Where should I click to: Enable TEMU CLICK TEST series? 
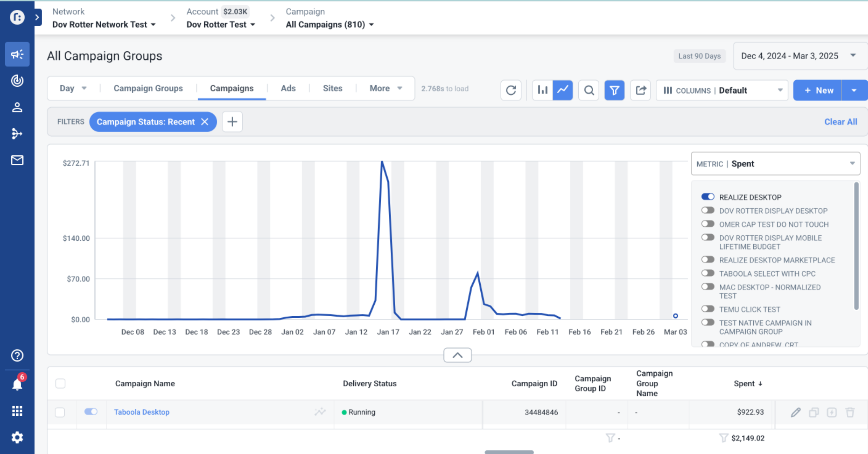[x=708, y=309]
